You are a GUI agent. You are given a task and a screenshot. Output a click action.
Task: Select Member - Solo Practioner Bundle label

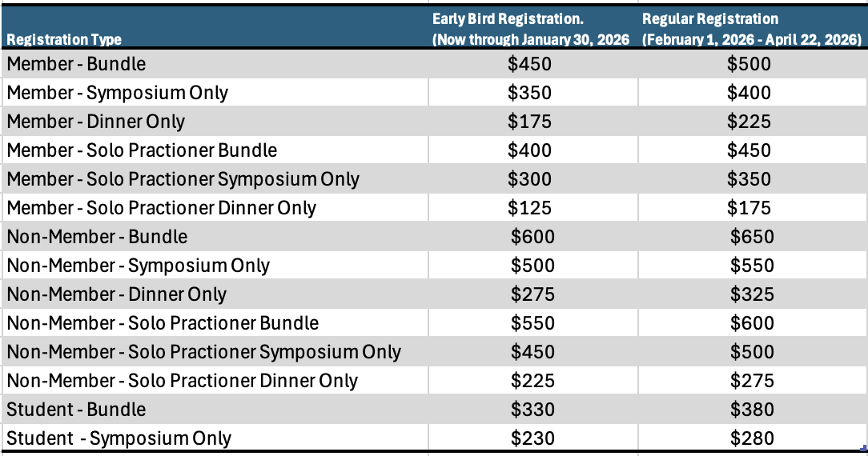point(143,150)
